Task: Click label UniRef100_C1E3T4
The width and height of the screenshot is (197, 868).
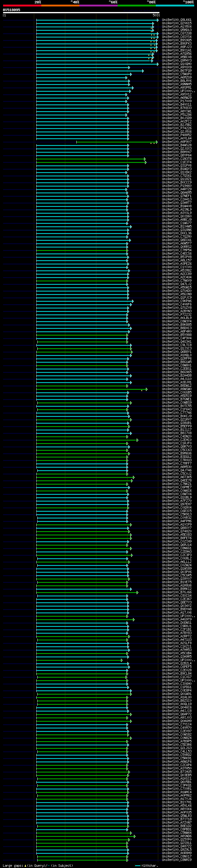Action: coord(177,162)
